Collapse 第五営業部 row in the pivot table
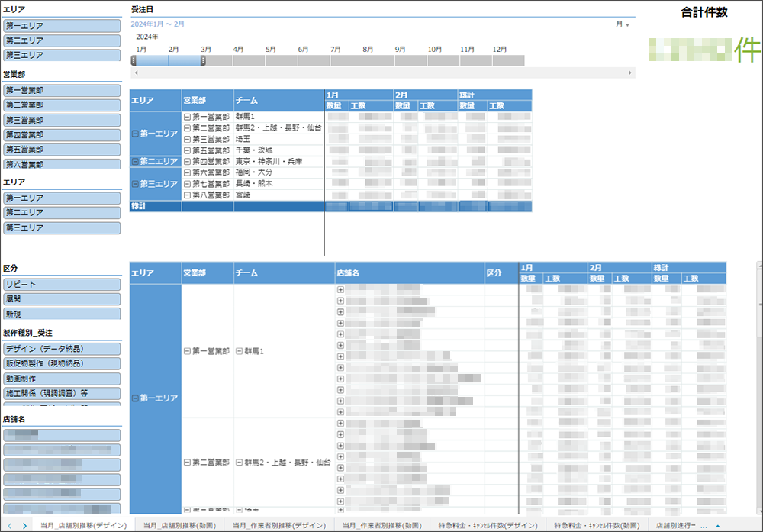Image resolution: width=763 pixels, height=532 pixels. [x=187, y=150]
